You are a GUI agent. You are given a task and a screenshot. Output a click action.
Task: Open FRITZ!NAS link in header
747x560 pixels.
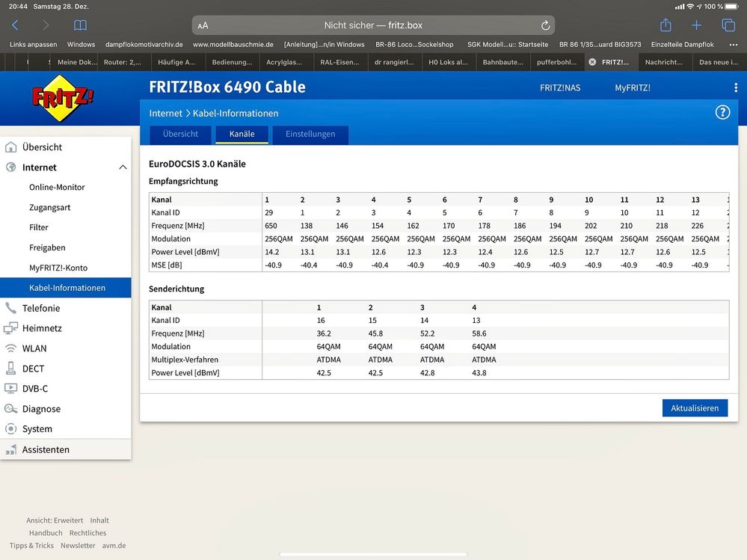tap(560, 87)
